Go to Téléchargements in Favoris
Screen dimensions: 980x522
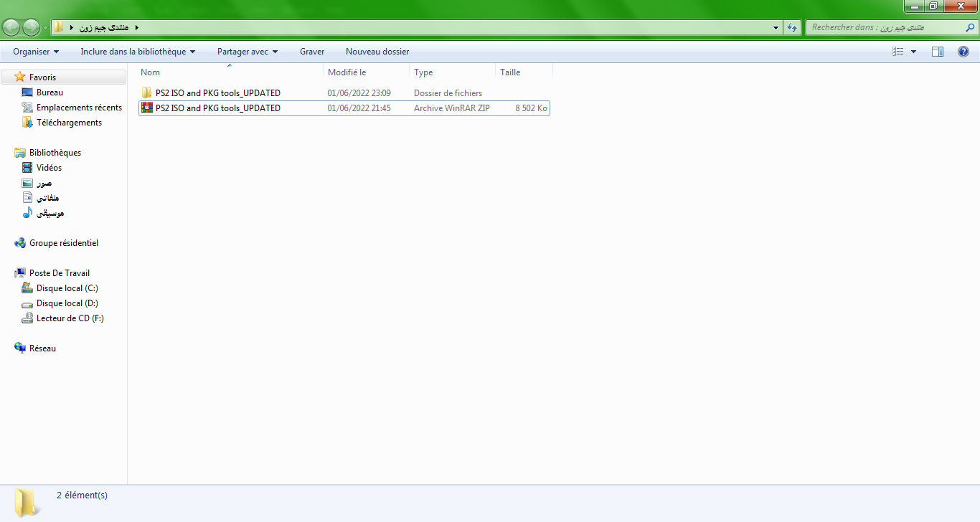click(69, 123)
